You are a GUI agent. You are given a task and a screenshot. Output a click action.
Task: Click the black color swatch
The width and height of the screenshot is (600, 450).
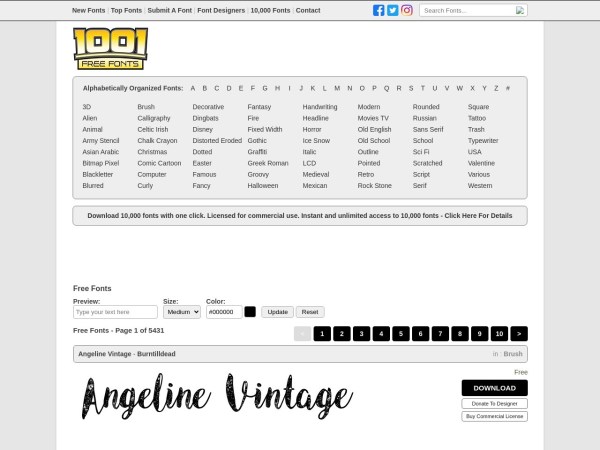250,312
